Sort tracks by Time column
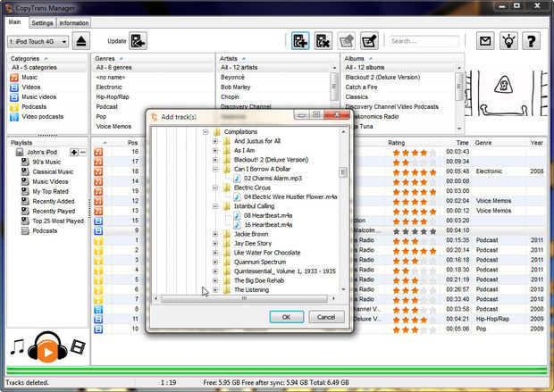Viewport: 554px width, 392px height. pyautogui.click(x=462, y=143)
